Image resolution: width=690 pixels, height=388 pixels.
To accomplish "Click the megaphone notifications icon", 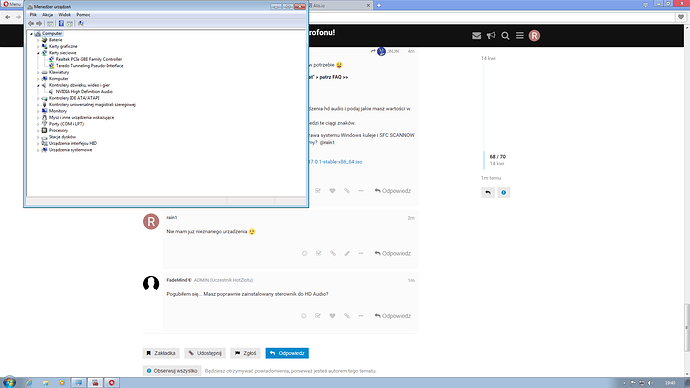I will coord(491,36).
